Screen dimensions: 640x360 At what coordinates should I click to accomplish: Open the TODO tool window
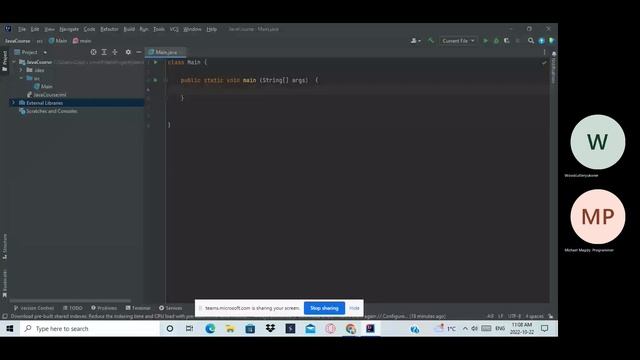coord(73,308)
